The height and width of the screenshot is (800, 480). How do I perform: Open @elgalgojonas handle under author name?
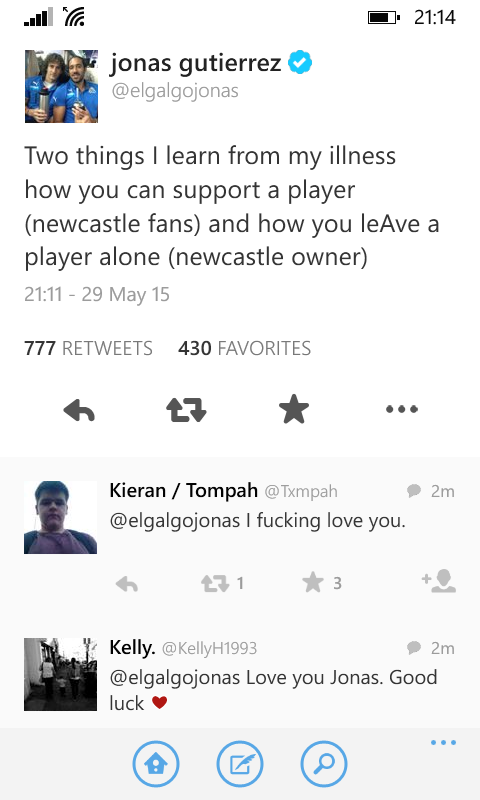(x=175, y=91)
